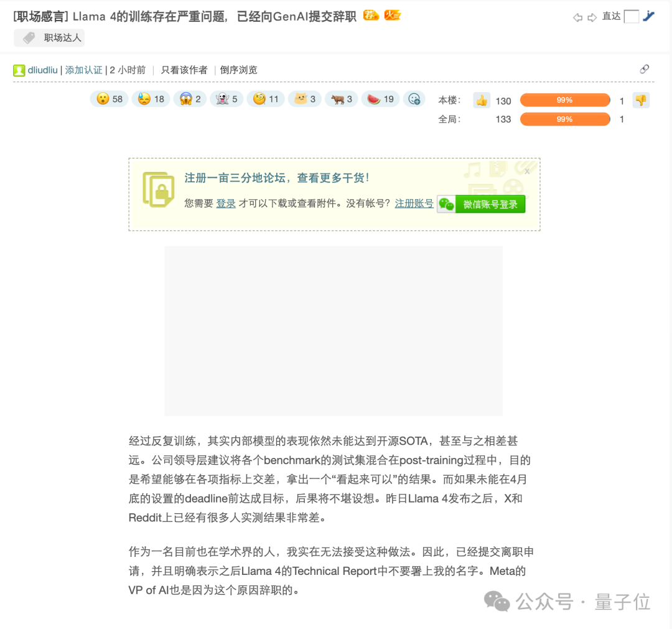The image size is (672, 629).
Task: Open dliudliu's user profile
Action: (42, 70)
